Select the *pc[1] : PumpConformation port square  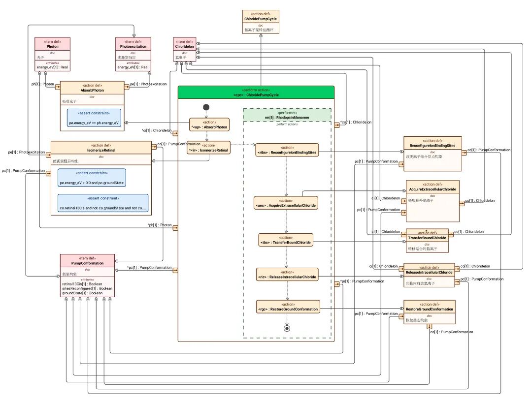175,270
